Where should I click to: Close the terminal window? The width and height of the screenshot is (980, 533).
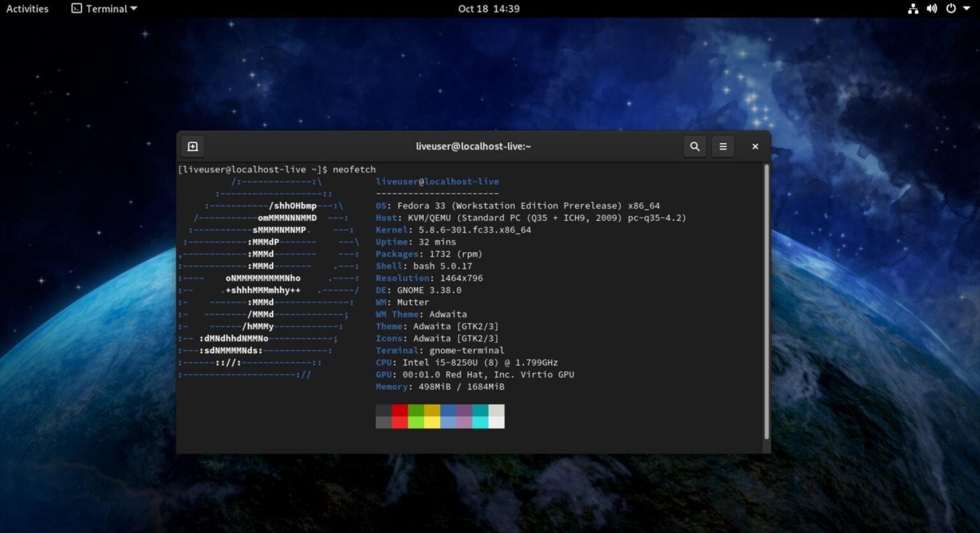[x=755, y=147]
